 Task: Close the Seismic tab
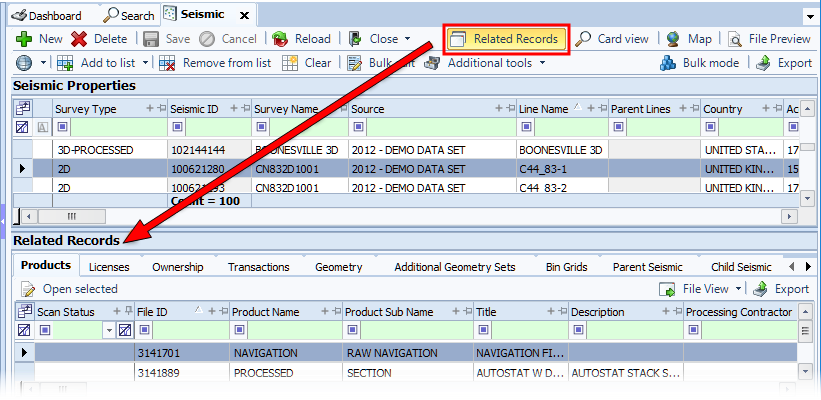coord(244,16)
